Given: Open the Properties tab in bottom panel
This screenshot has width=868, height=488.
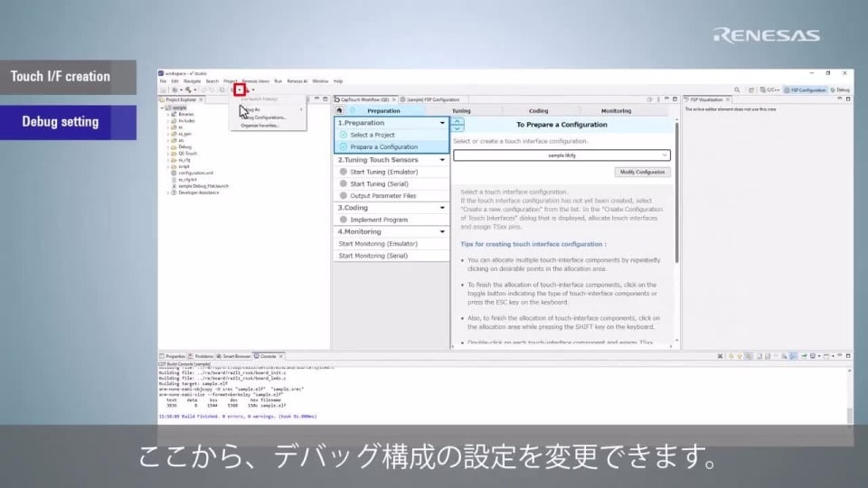Looking at the screenshot, I should point(172,356).
